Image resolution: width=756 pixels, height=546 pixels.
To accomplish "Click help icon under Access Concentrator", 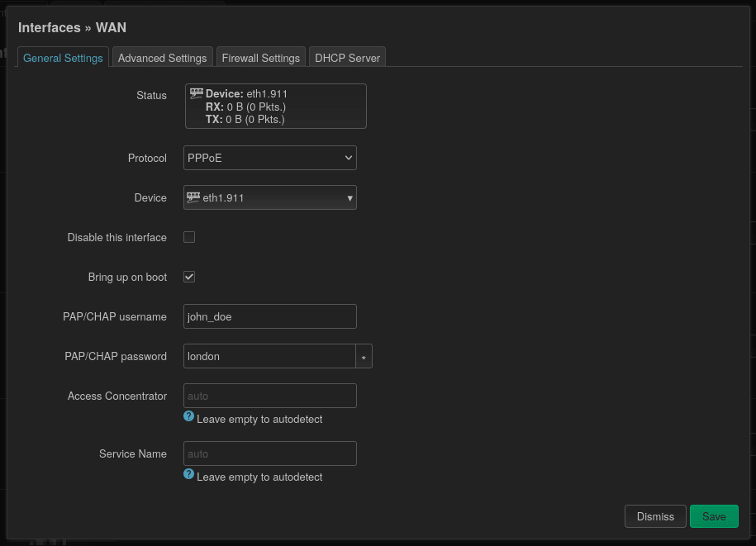I will point(189,417).
